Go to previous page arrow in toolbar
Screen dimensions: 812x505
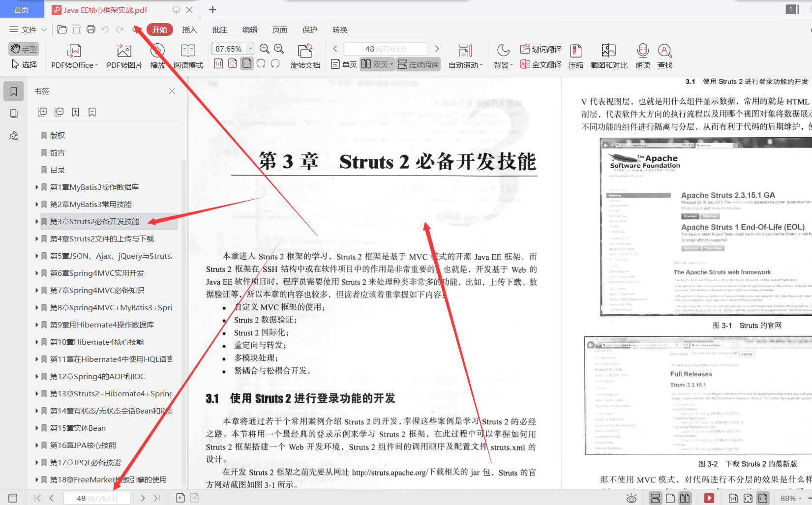click(335, 49)
